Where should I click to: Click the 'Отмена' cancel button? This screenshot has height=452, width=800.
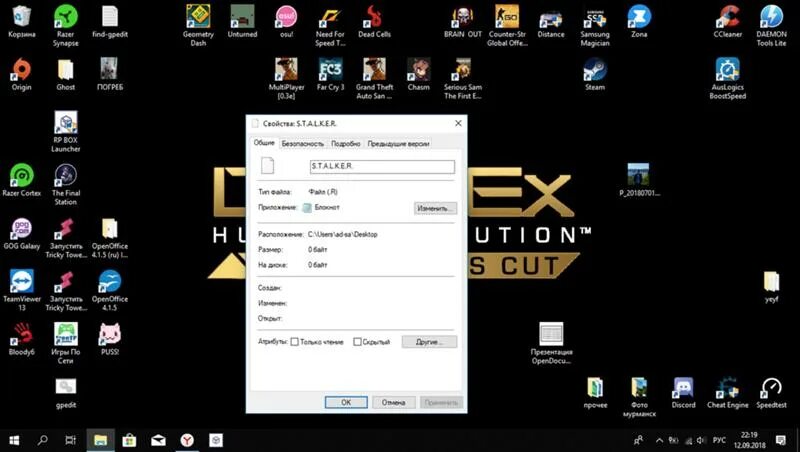pos(393,403)
